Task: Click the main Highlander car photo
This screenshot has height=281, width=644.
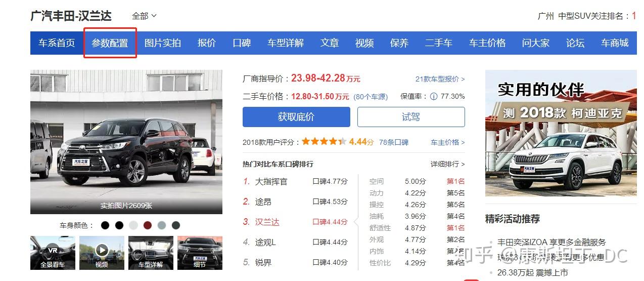Action: [x=126, y=142]
